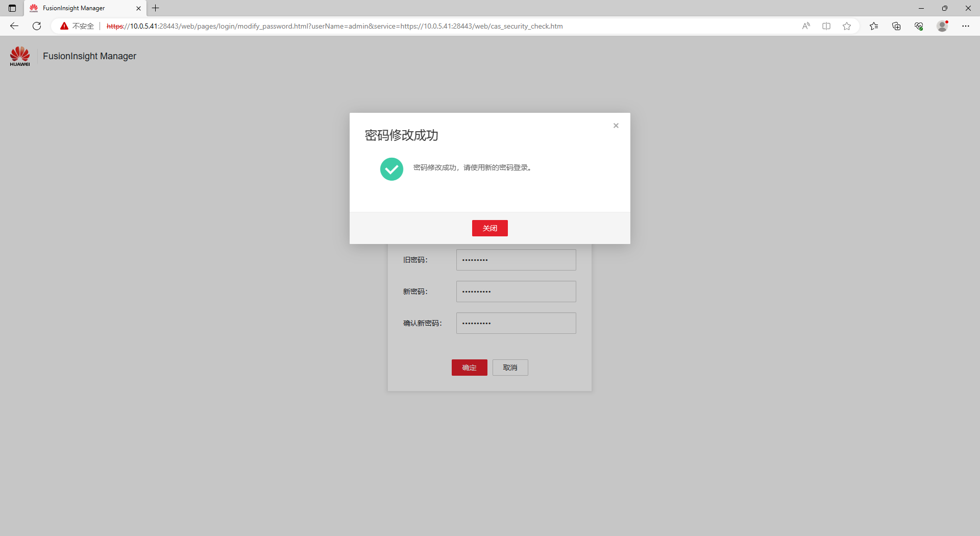
Task: Click the 确认新密码 input field
Action: [x=516, y=323]
